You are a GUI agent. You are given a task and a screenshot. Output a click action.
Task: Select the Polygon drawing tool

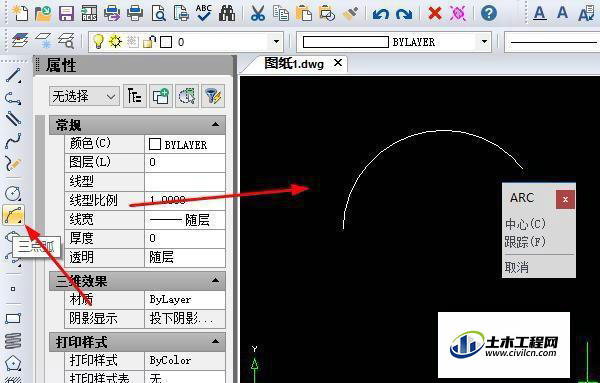click(13, 363)
